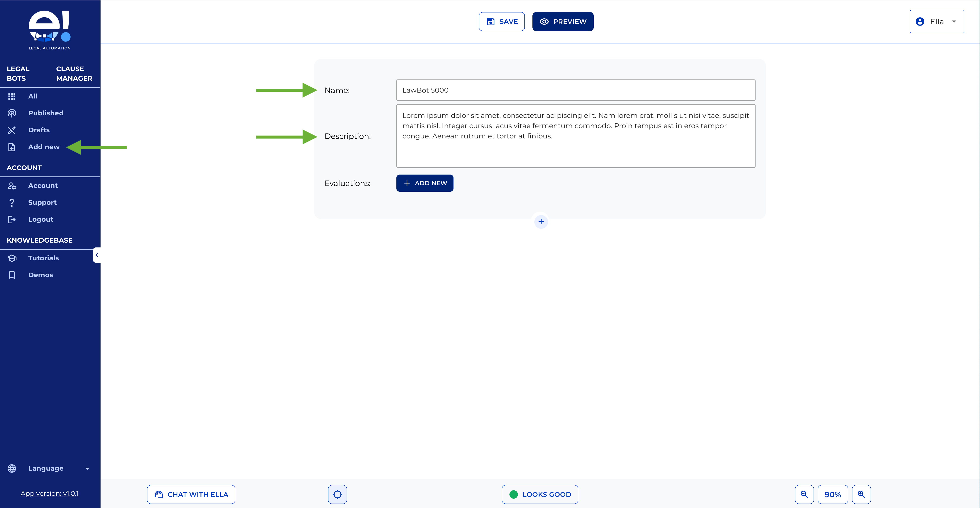The height and width of the screenshot is (508, 980).
Task: Collapse the sidebar with the chevron
Action: click(x=97, y=255)
